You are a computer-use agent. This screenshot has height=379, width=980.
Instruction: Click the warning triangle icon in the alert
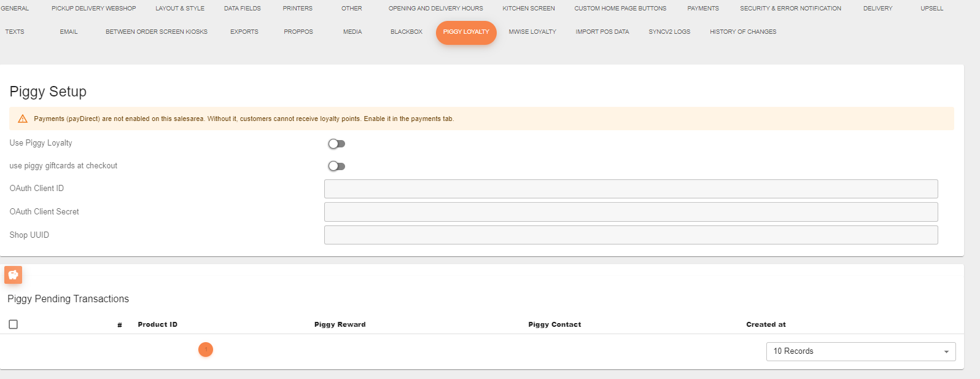point(23,119)
